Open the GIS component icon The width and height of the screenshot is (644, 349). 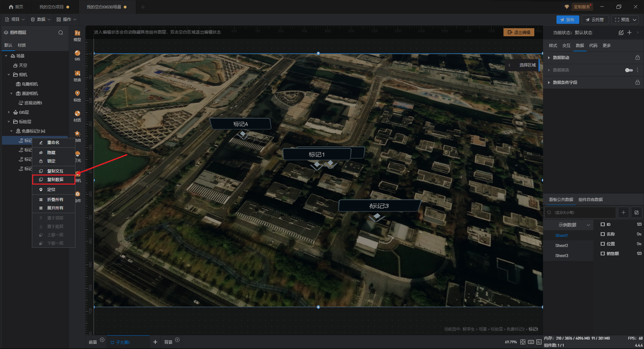click(x=77, y=55)
